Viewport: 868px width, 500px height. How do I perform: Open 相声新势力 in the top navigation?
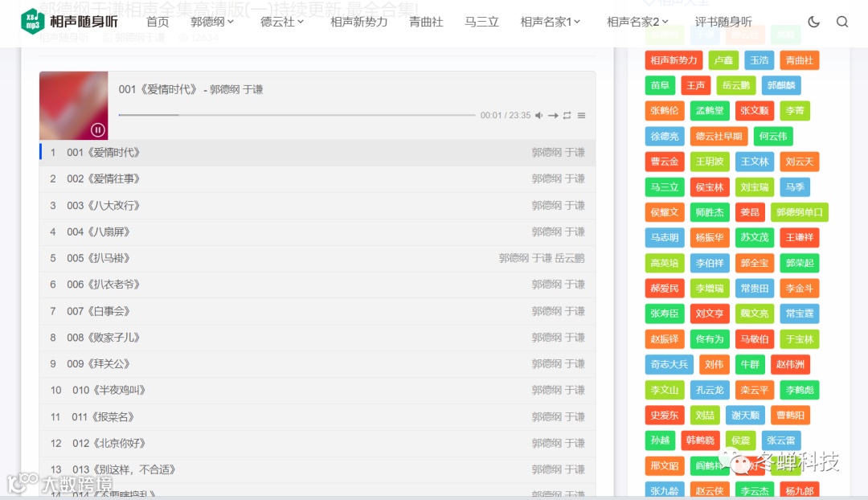tap(358, 22)
